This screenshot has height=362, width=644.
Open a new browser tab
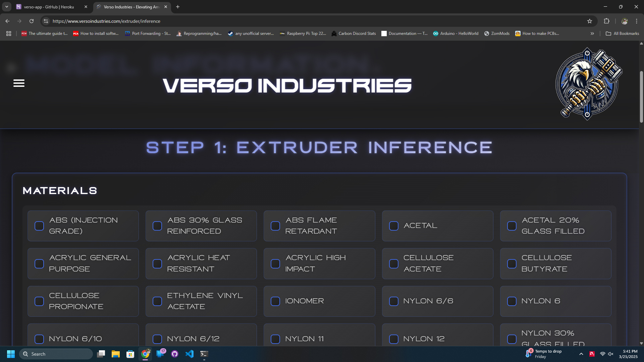tap(178, 7)
